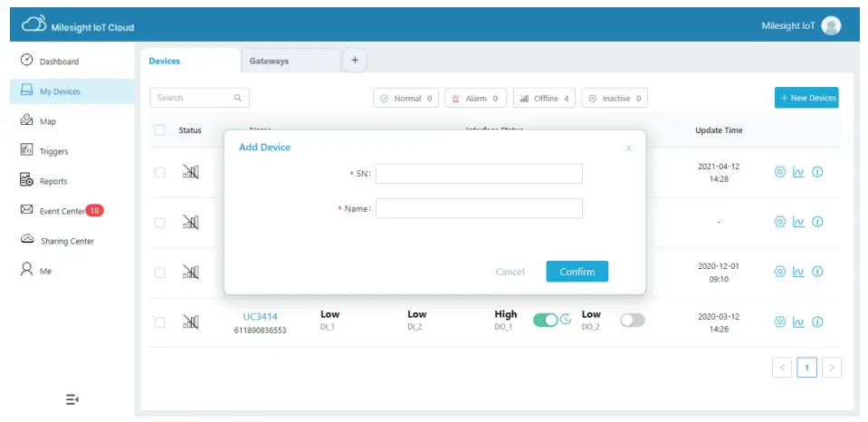
Task: Focus the device Search field
Action: pos(199,98)
